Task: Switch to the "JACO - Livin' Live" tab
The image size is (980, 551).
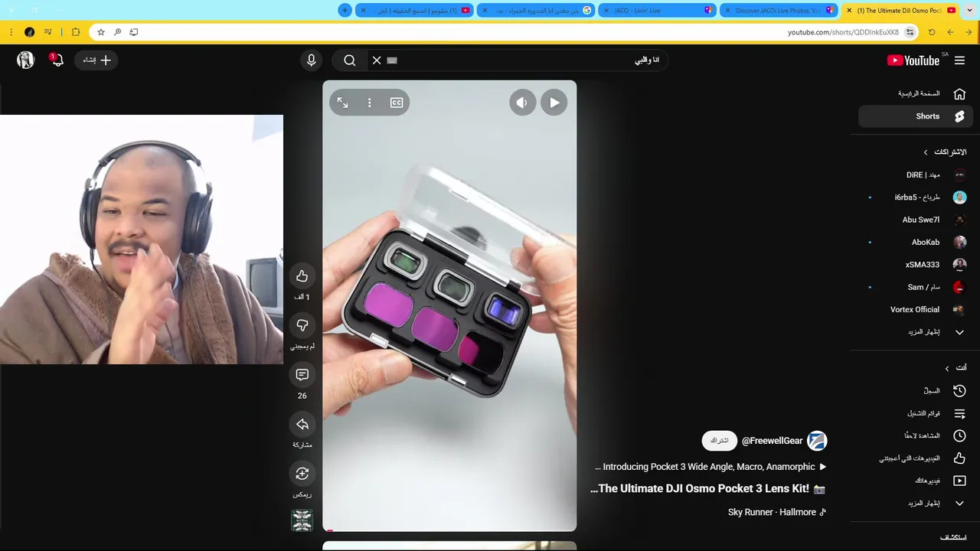Action: point(657,11)
